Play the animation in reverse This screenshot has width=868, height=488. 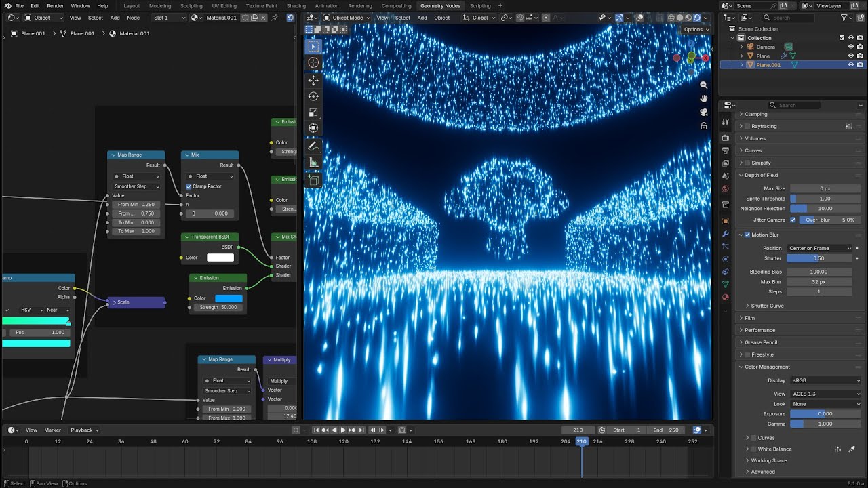point(334,430)
